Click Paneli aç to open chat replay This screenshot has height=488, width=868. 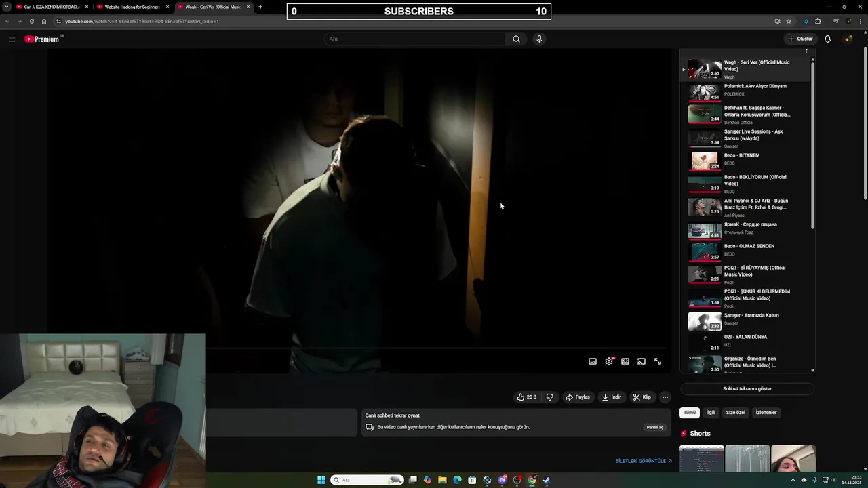click(x=655, y=427)
